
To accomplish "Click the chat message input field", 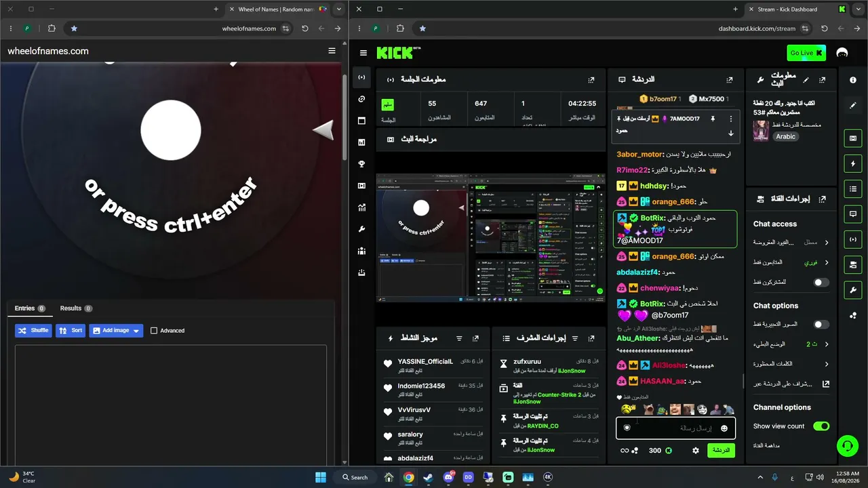I will (x=675, y=428).
